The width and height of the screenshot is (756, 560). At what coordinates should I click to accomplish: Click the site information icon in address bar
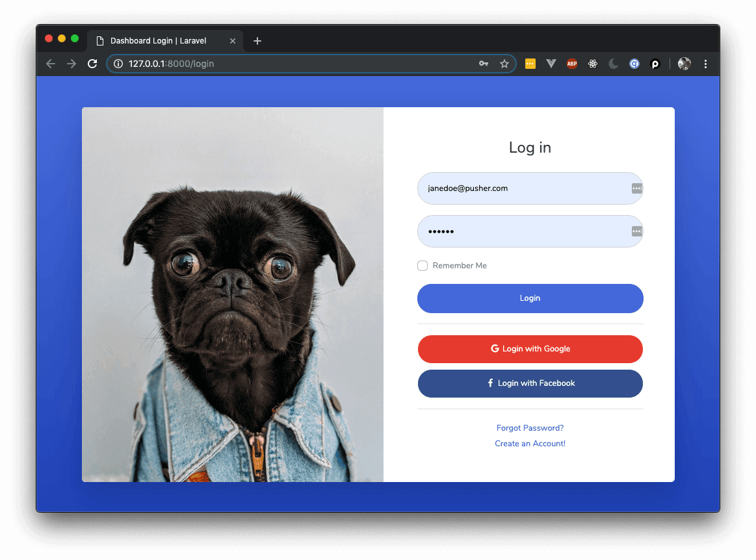(118, 64)
